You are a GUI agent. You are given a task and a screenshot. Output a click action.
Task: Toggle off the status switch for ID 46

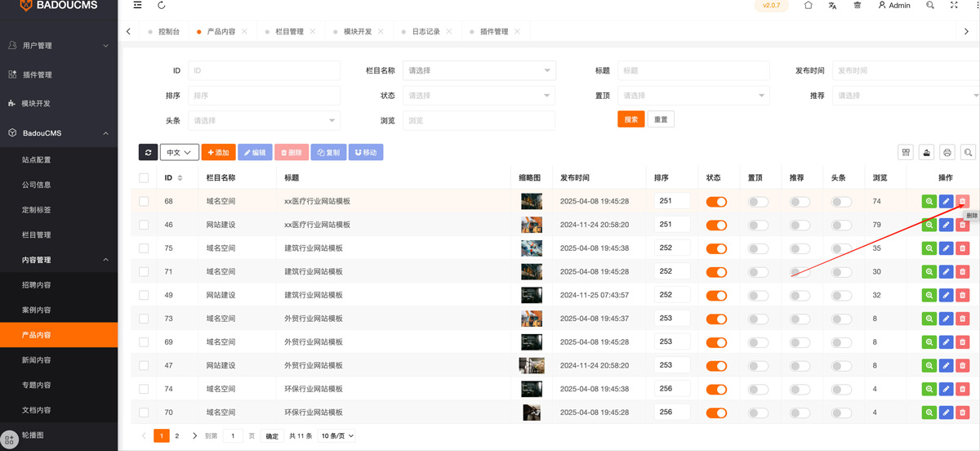716,225
